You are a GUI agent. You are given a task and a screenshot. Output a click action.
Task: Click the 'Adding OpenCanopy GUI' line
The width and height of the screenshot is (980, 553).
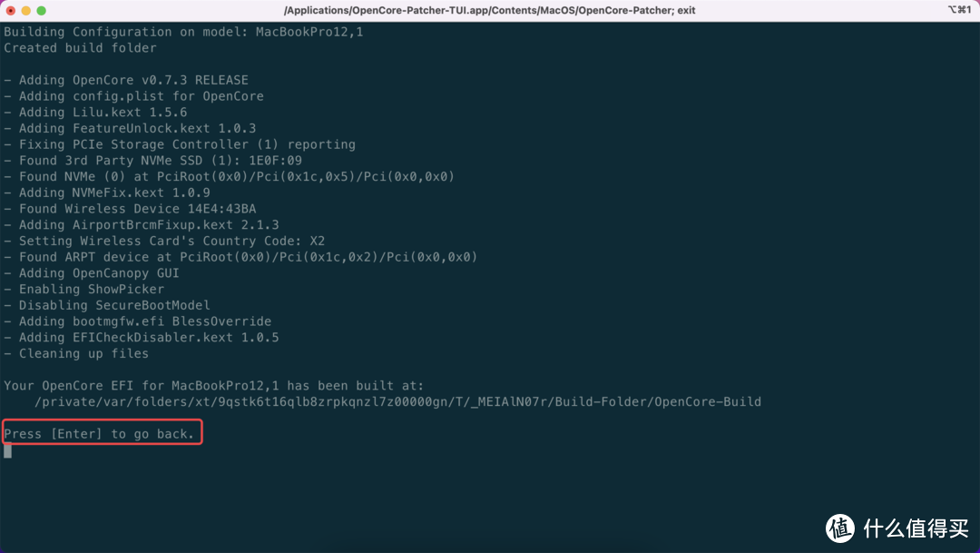[x=92, y=273]
